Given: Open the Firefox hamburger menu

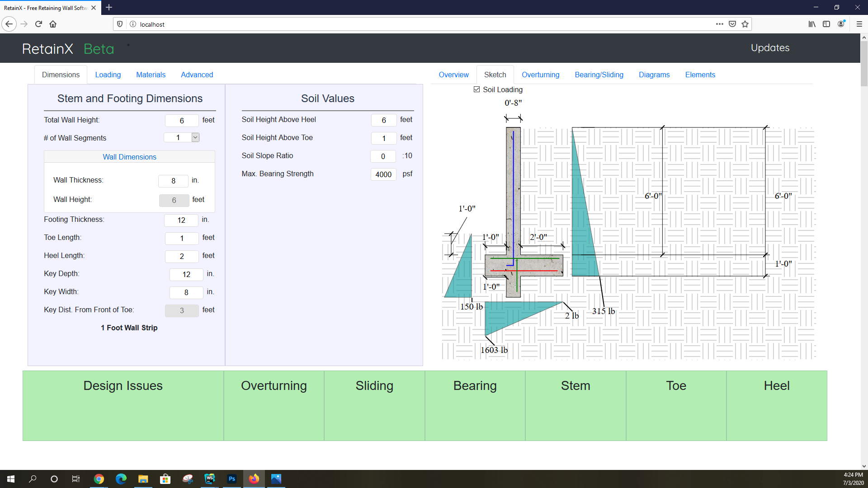Looking at the screenshot, I should 859,24.
